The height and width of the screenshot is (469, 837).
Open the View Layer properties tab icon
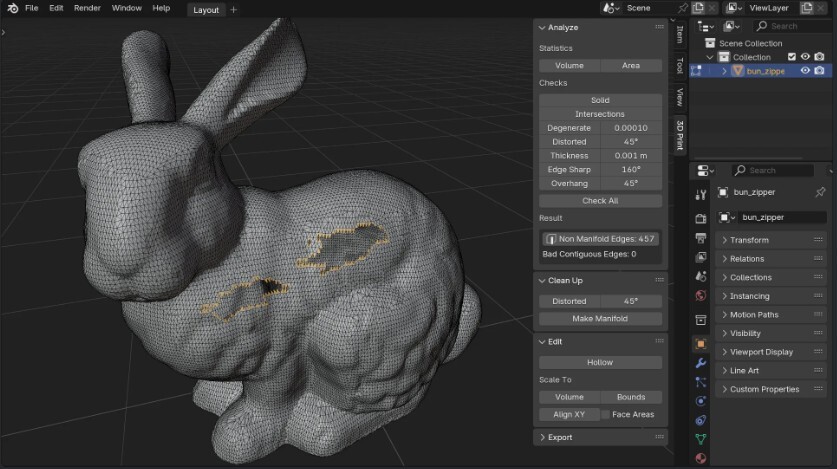701,257
